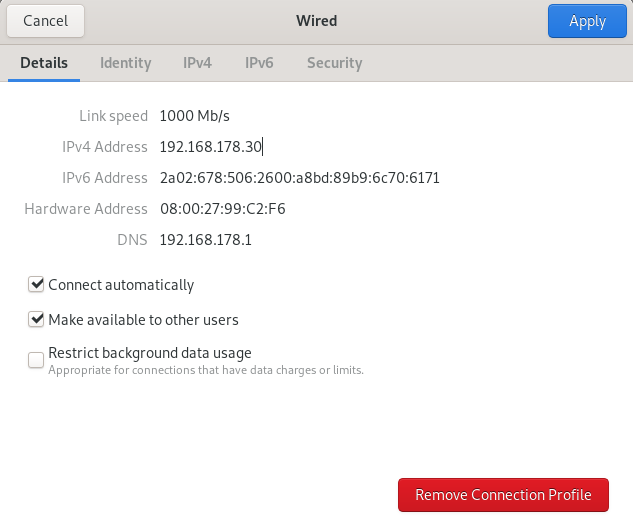Viewport: 633px width, 518px height.
Task: Open the Identity tab
Action: (x=126, y=63)
